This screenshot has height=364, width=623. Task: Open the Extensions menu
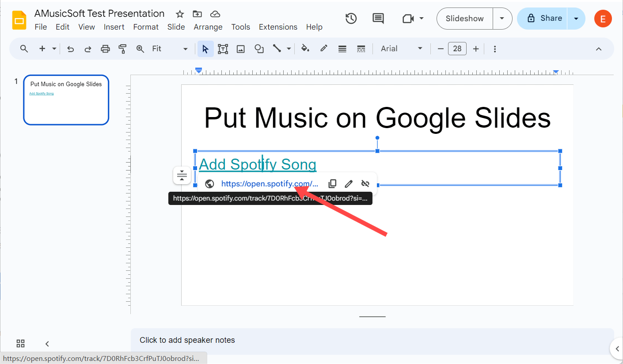(278, 27)
